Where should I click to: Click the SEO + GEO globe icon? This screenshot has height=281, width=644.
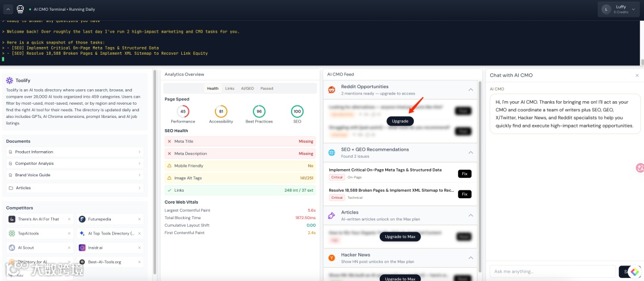click(x=332, y=152)
